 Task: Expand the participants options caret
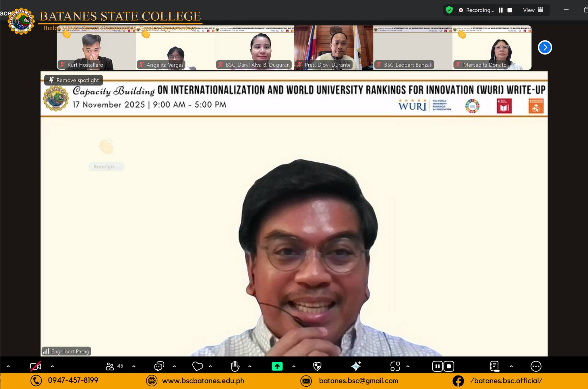pyautogui.click(x=134, y=366)
